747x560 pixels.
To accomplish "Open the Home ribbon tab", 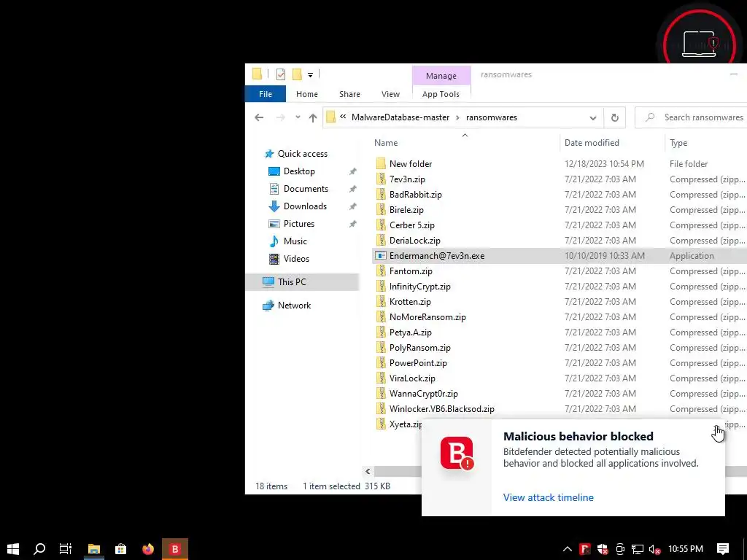I will (x=307, y=94).
